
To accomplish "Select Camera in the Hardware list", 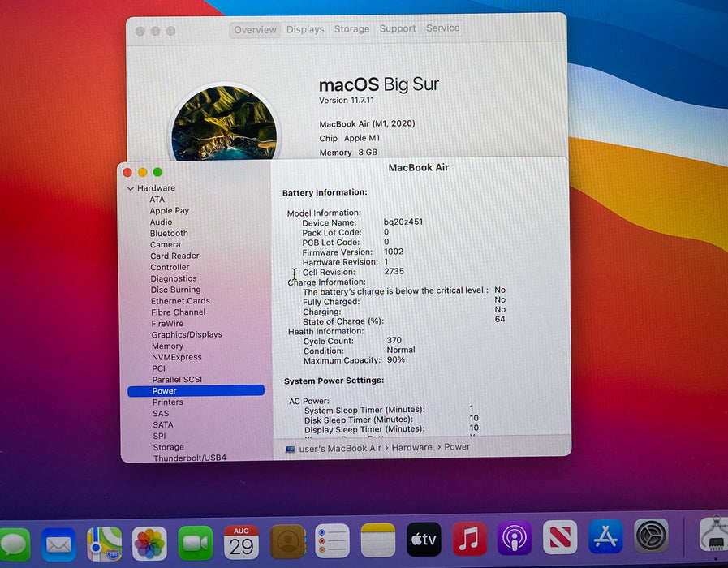I will click(x=165, y=244).
